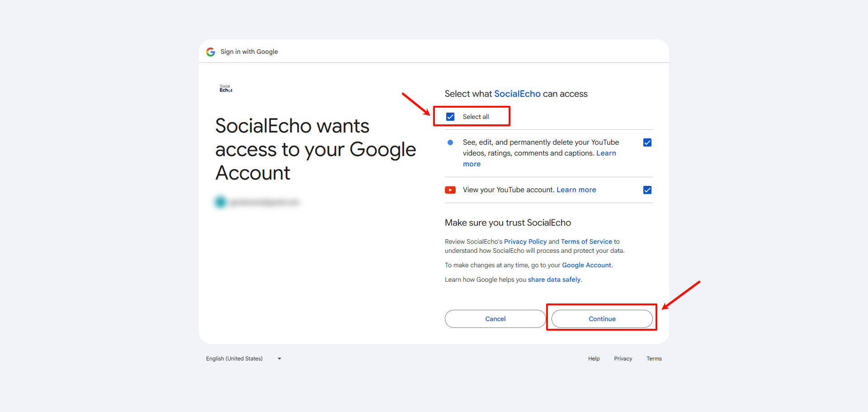Open the Terms page from the footer
Screen dimensions: 868x412
pos(654,358)
